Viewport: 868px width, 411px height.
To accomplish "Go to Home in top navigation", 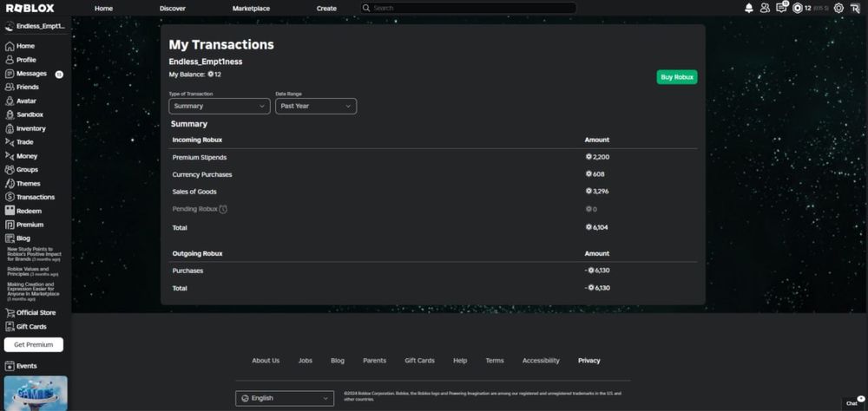I will click(x=103, y=9).
